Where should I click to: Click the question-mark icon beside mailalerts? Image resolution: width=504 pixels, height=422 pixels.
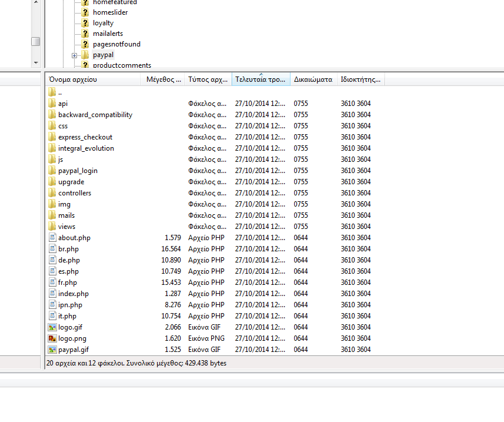click(85, 34)
